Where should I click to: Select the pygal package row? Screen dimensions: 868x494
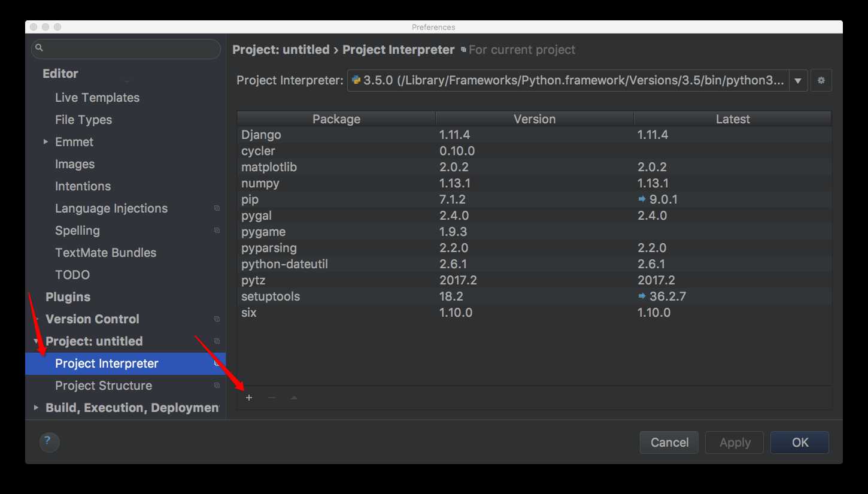(534, 216)
